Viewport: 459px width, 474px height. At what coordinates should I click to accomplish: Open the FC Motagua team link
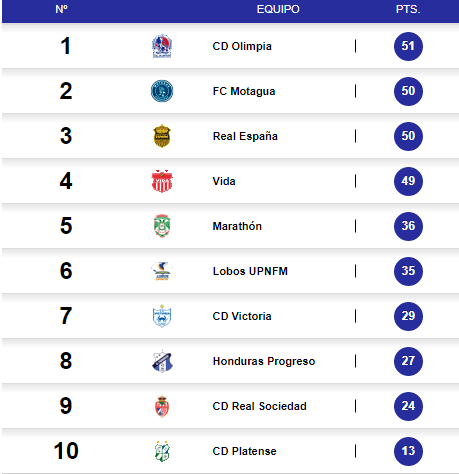click(244, 91)
